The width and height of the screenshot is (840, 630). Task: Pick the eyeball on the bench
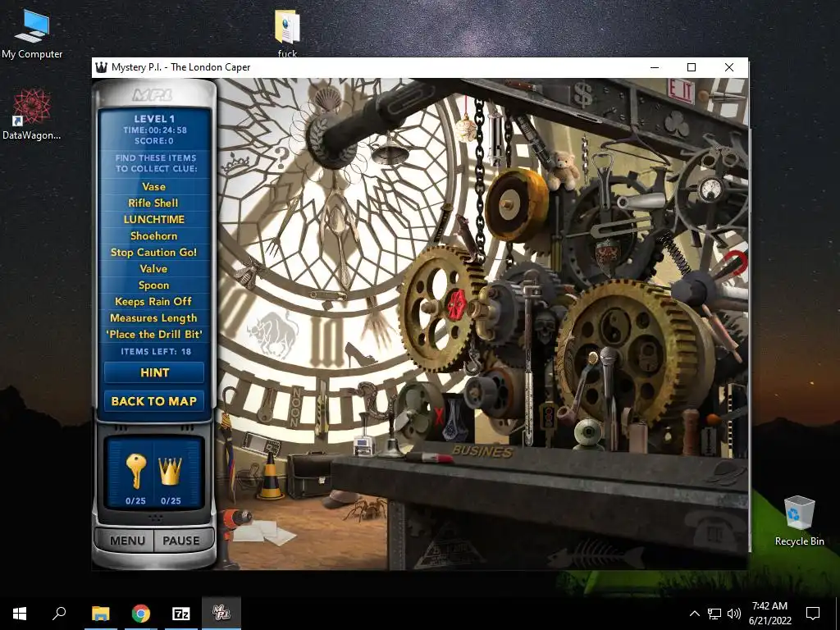tap(587, 434)
